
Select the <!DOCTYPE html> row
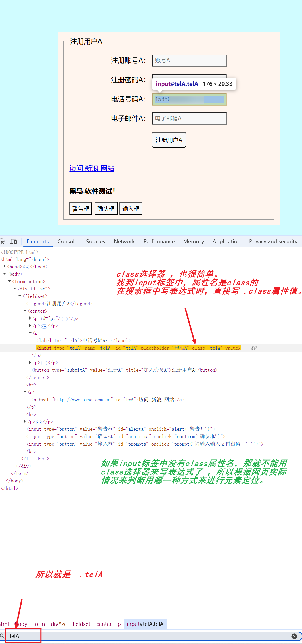20,252
